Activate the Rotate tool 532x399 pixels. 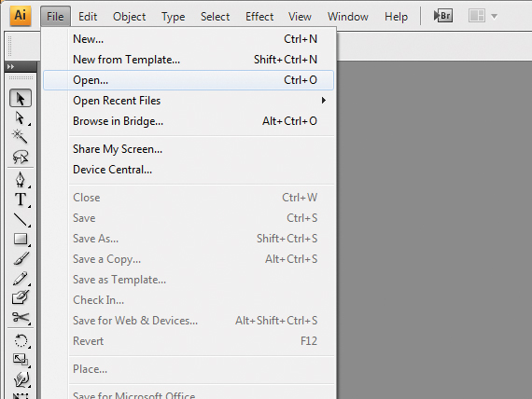point(21,340)
